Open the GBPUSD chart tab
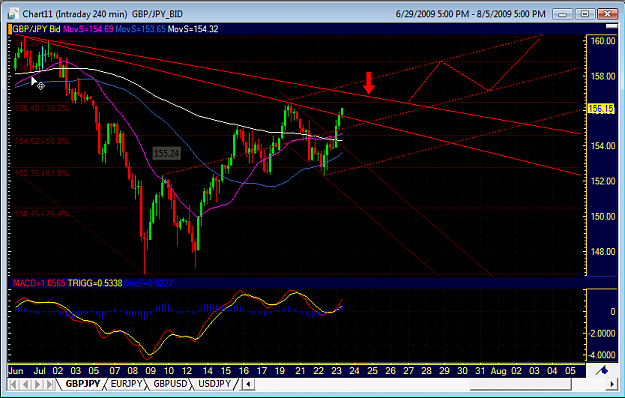This screenshot has width=625, height=398. pos(170,384)
